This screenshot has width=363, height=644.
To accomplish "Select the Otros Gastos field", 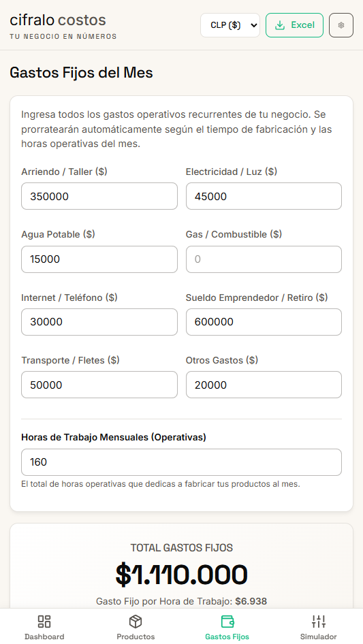I will tap(264, 385).
